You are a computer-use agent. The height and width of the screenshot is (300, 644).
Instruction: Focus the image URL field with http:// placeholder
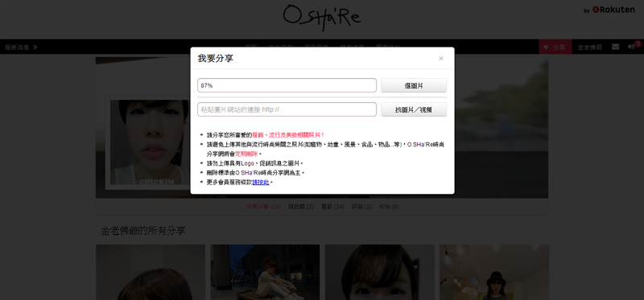pos(287,109)
